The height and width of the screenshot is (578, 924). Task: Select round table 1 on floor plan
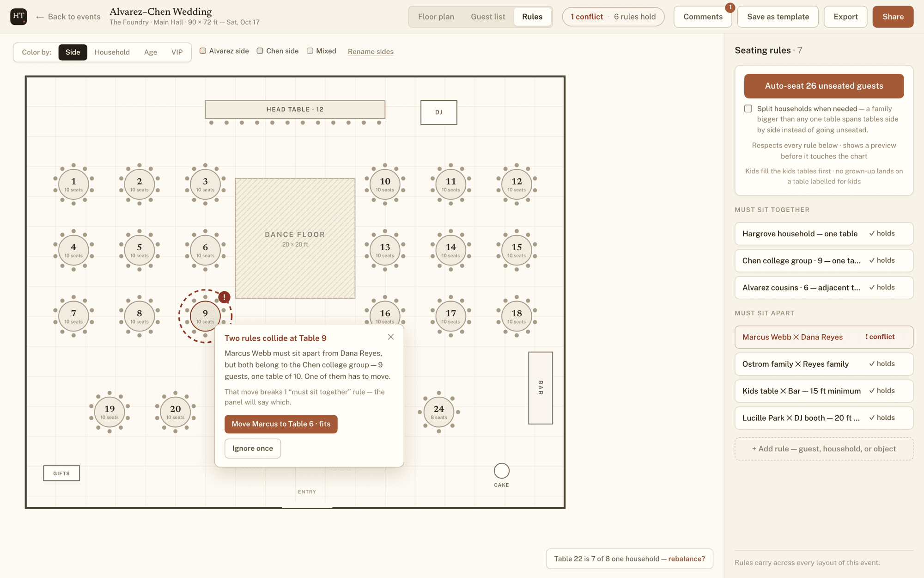[x=73, y=184]
